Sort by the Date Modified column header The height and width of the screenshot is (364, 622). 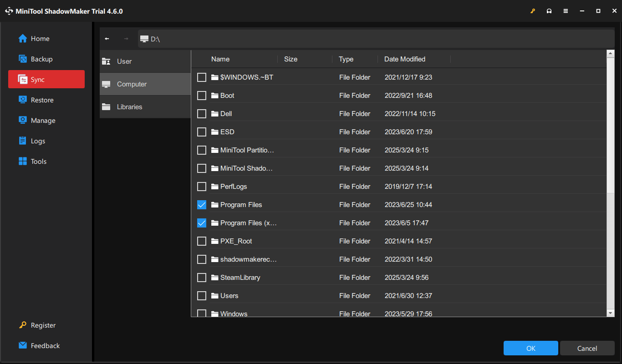tap(405, 59)
